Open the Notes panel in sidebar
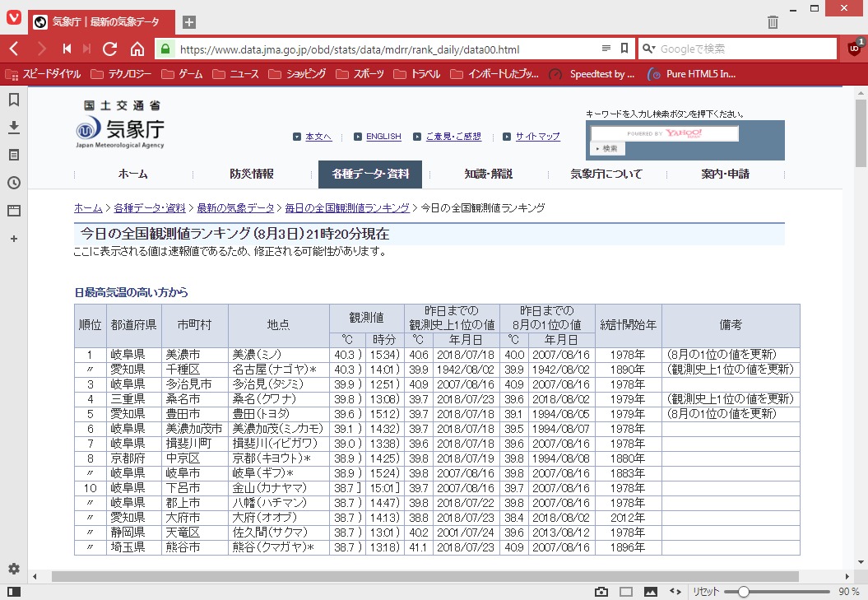The image size is (868, 600). click(14, 155)
